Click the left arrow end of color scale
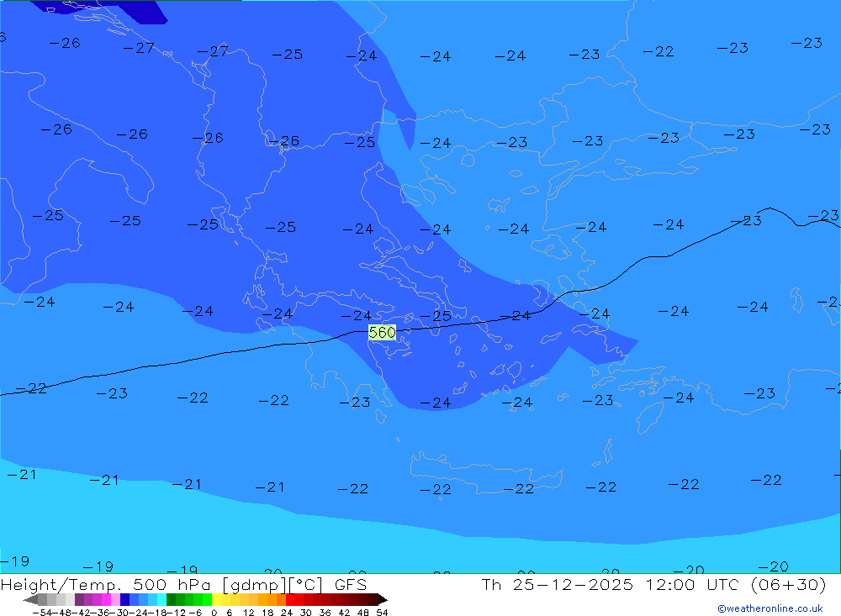This screenshot has width=841, height=616. [x=30, y=599]
